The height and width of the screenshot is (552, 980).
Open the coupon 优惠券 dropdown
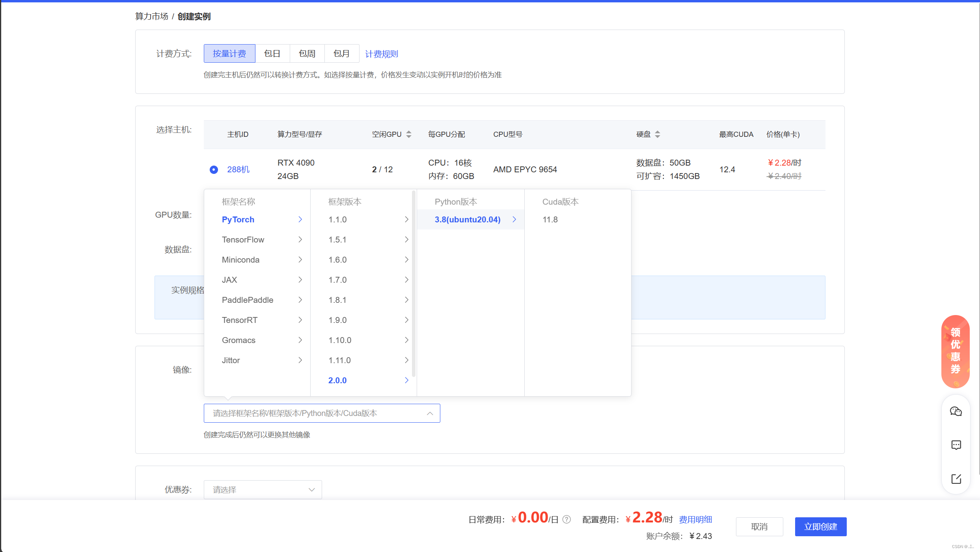coord(263,490)
